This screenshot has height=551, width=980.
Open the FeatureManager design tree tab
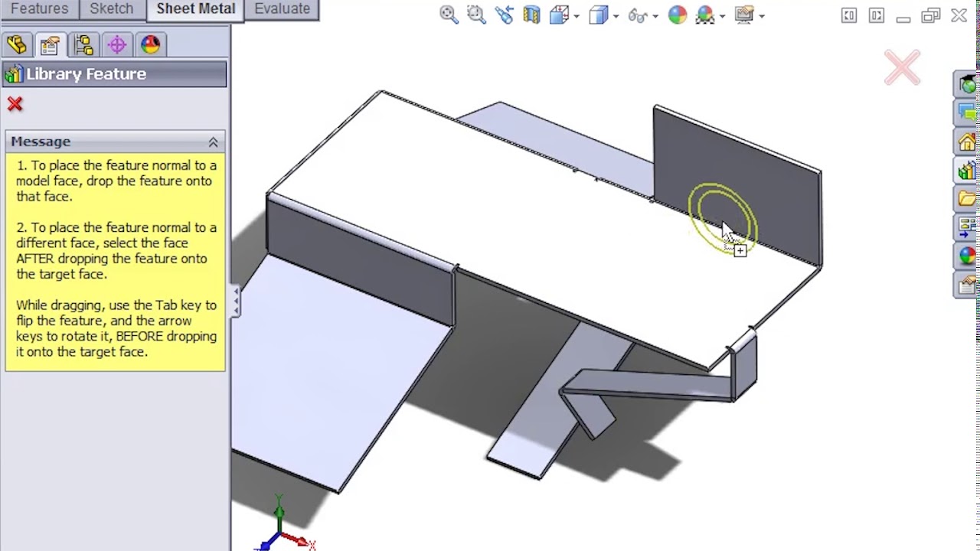16,45
